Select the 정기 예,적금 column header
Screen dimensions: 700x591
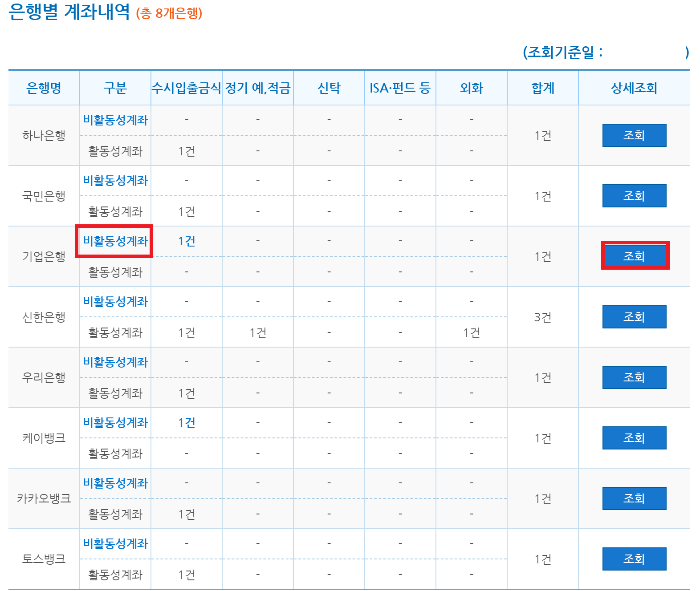pyautogui.click(x=258, y=88)
